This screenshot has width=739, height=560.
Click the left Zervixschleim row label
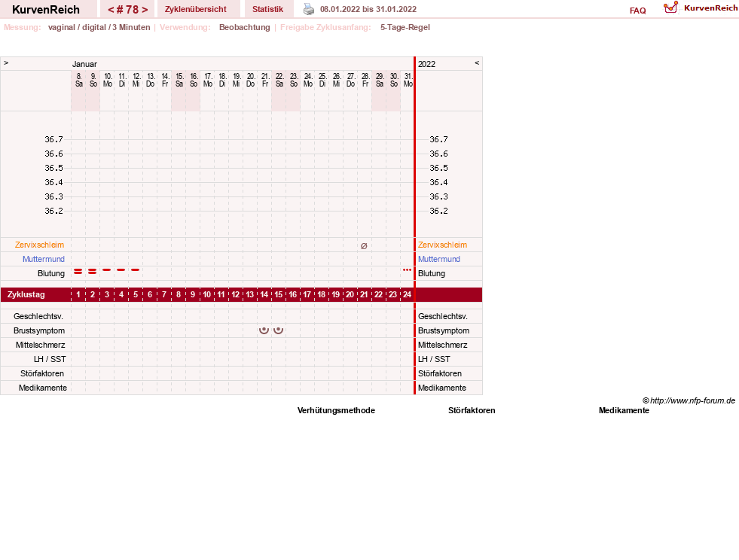point(40,245)
